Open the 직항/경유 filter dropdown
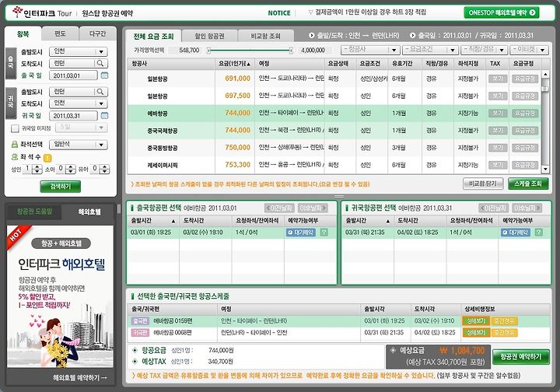 (x=484, y=50)
